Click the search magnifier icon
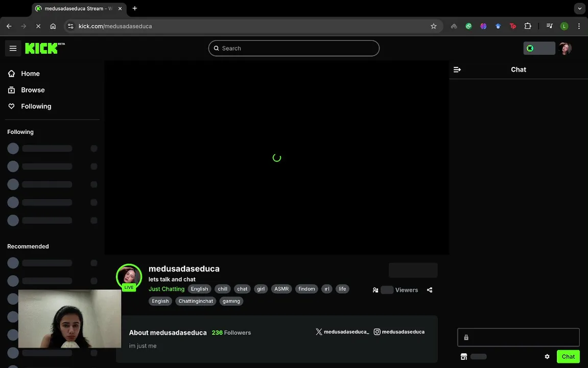Viewport: 588px width, 368px height. point(217,49)
